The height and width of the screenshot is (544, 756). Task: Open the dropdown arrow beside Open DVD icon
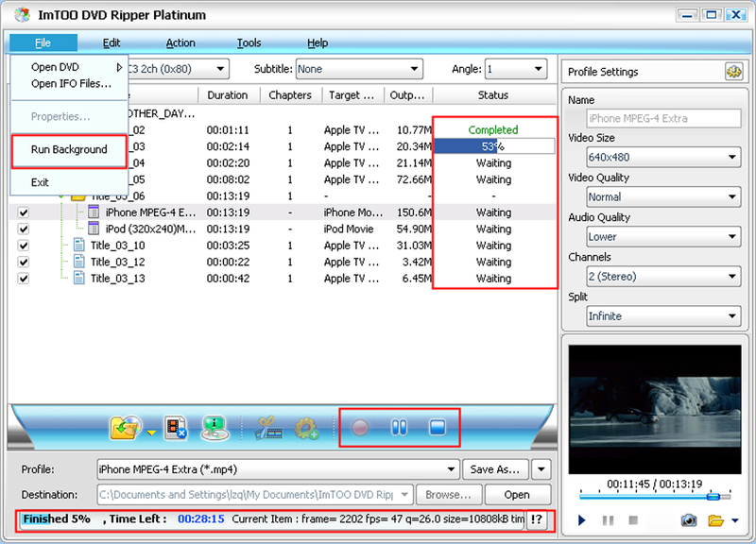(x=151, y=433)
